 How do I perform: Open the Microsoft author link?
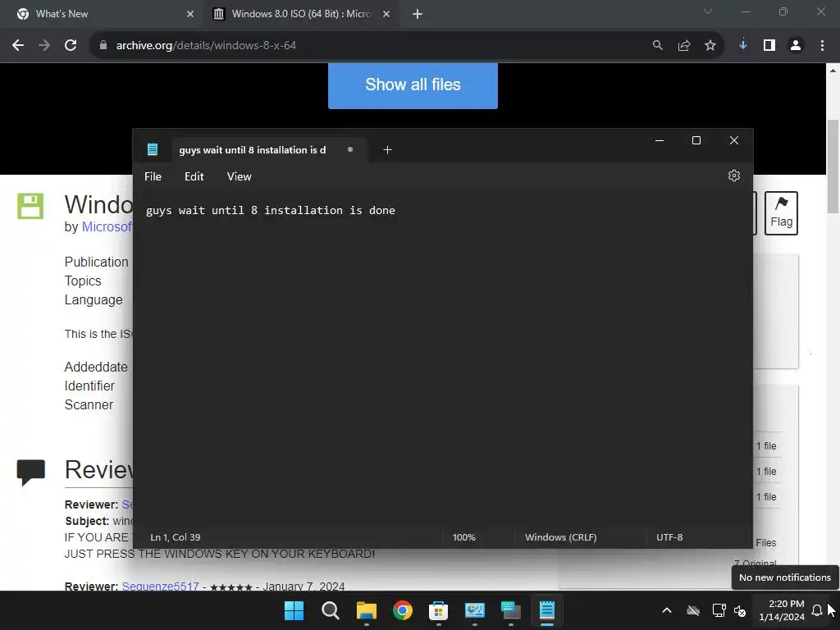(x=107, y=226)
